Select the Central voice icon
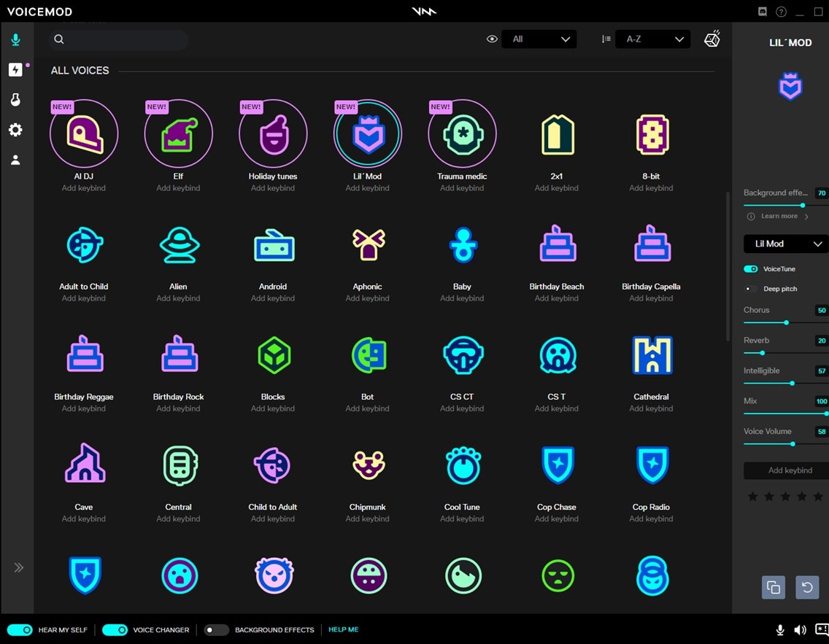This screenshot has width=829, height=644. pos(180,465)
